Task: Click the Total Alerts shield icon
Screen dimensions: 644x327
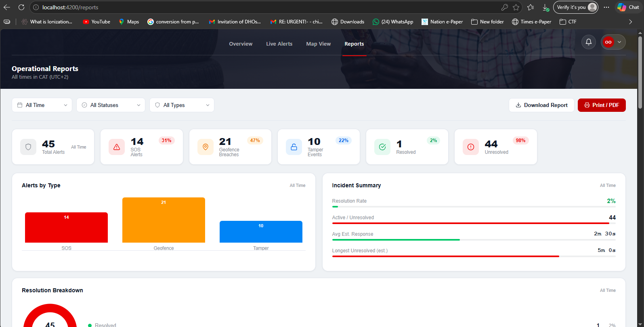Action: coord(28,147)
